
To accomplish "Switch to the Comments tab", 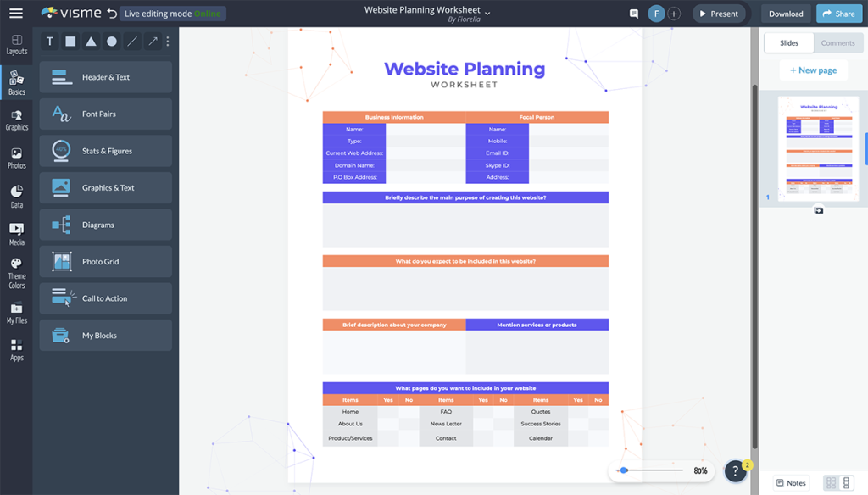I will 837,42.
